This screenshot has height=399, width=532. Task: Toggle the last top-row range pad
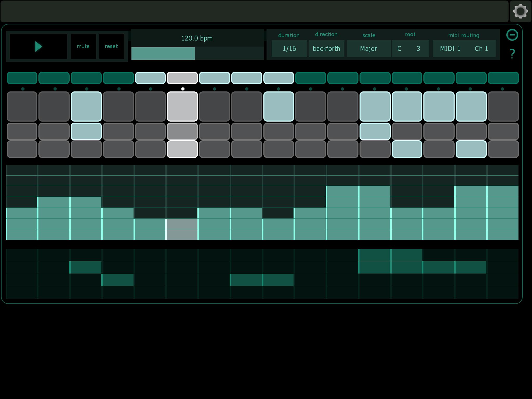(503, 78)
